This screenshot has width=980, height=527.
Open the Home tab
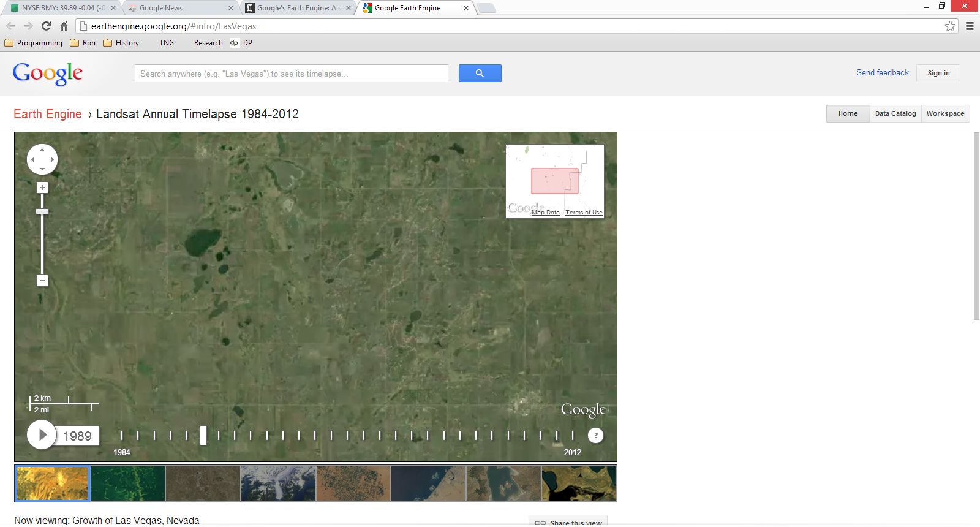pyautogui.click(x=848, y=113)
